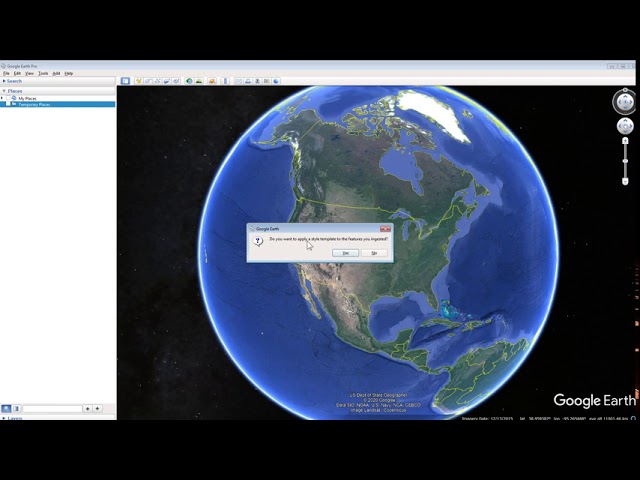Click the Add Placemark pushpin icon
This screenshot has width=640, height=480.
click(138, 81)
